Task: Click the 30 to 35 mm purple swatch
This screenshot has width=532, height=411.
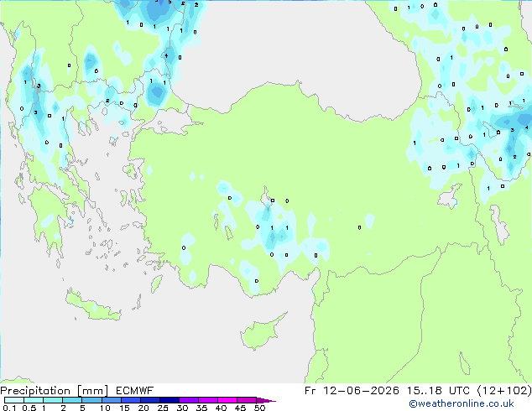Action: tap(189, 400)
